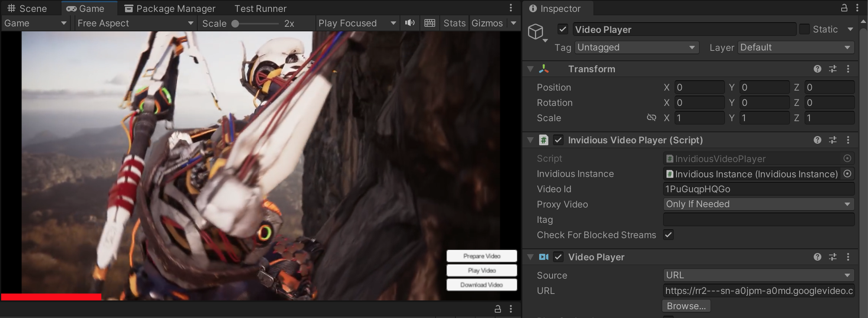
Task: Collapse the Transform component foldout
Action: click(530, 69)
